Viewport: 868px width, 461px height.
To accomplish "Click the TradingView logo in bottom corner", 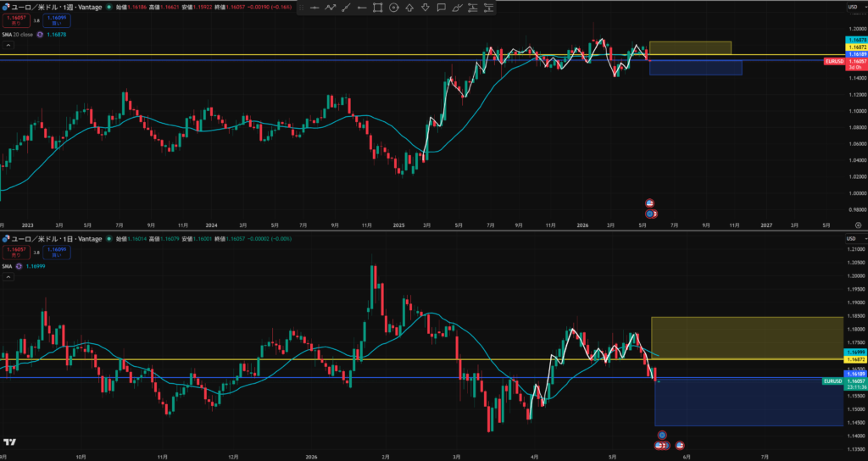I will point(9,442).
